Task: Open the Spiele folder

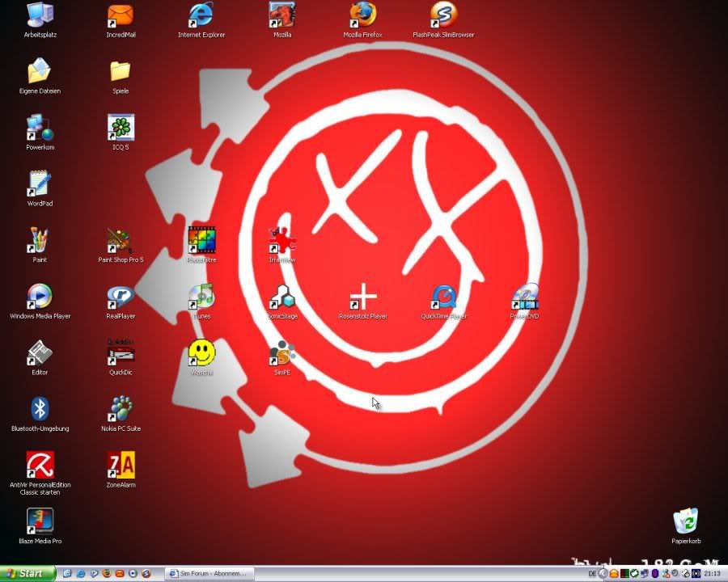Action: [121, 72]
